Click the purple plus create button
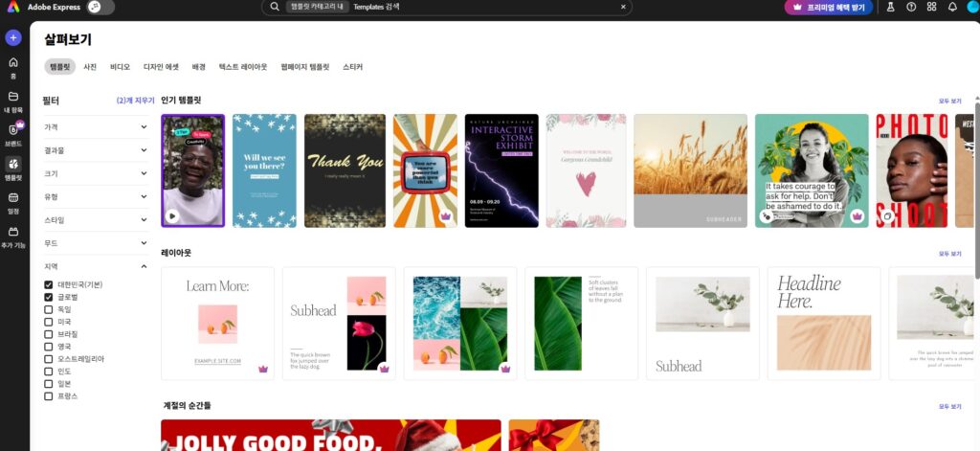 tap(13, 38)
